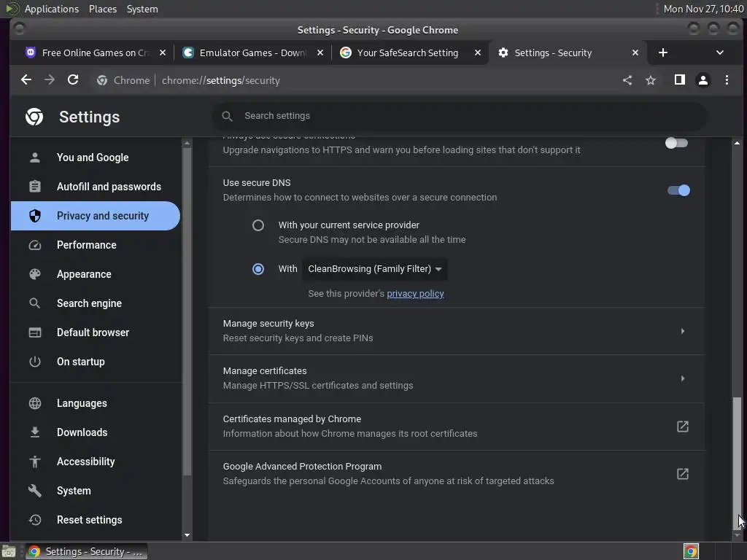747x560 pixels.
Task: Bookmark this page with the star icon
Action: click(651, 80)
